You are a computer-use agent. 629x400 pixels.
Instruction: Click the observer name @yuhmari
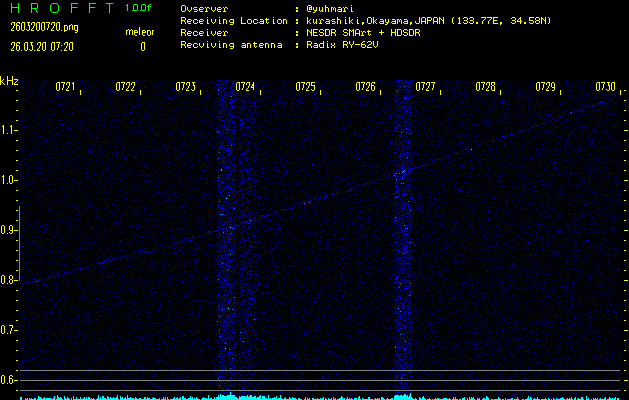tap(330, 9)
